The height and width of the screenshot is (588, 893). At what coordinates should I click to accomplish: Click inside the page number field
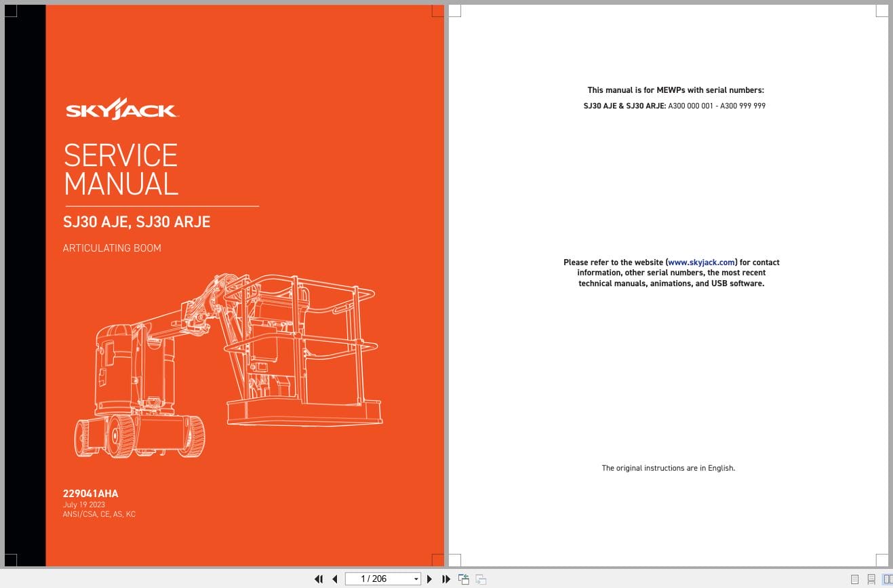point(373,579)
